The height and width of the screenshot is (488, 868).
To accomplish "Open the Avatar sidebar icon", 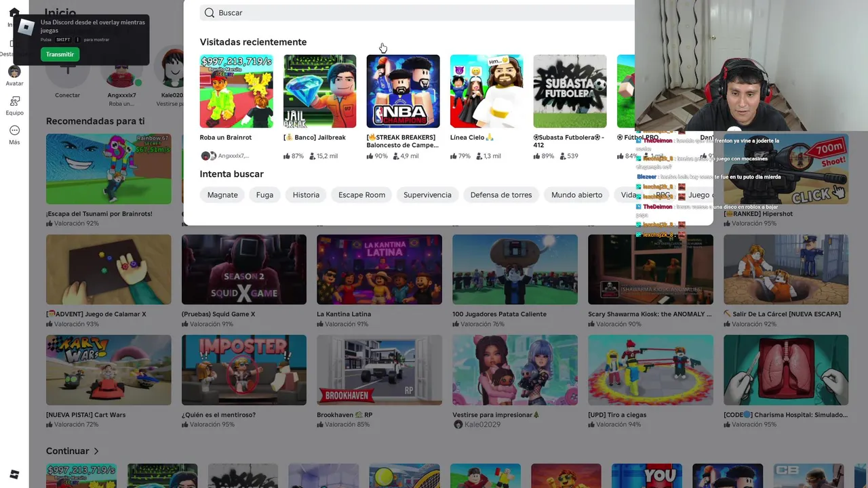I will (x=14, y=76).
